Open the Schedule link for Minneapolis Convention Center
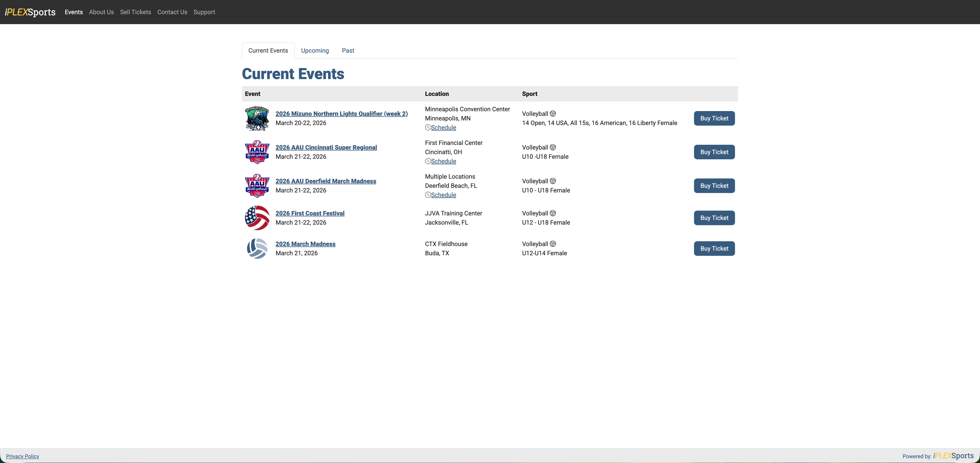The height and width of the screenshot is (463, 980). coord(443,128)
